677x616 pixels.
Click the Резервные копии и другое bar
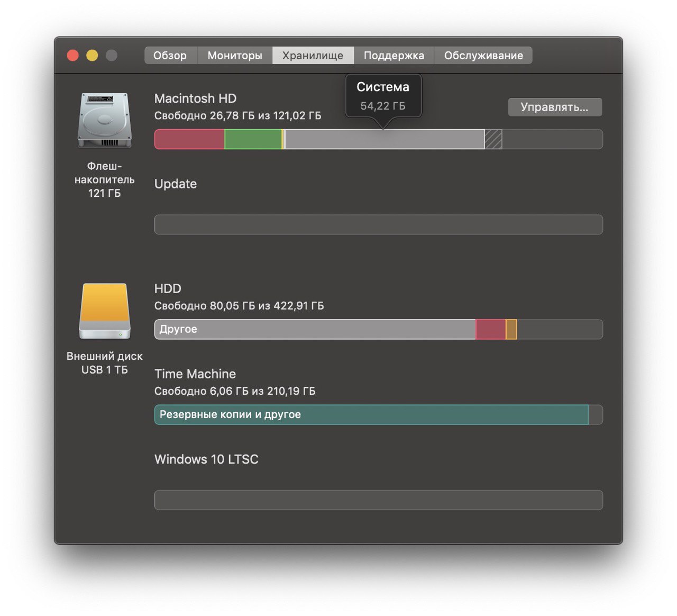[371, 414]
